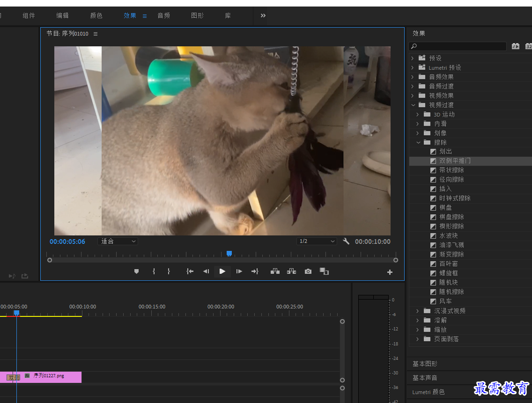Image resolution: width=532 pixels, height=403 pixels.
Task: Click Mark Out bracket icon
Action: click(169, 271)
